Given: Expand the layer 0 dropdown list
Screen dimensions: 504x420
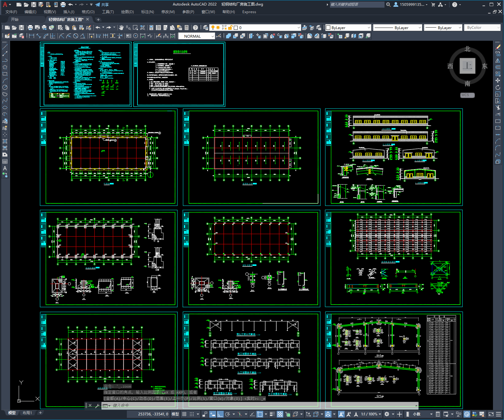Looking at the screenshot, I should click(299, 28).
